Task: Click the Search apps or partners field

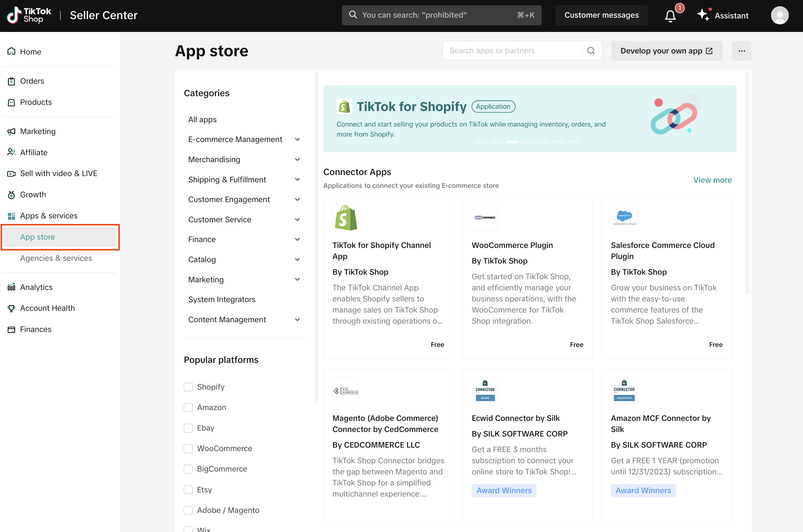Action: pyautogui.click(x=512, y=51)
